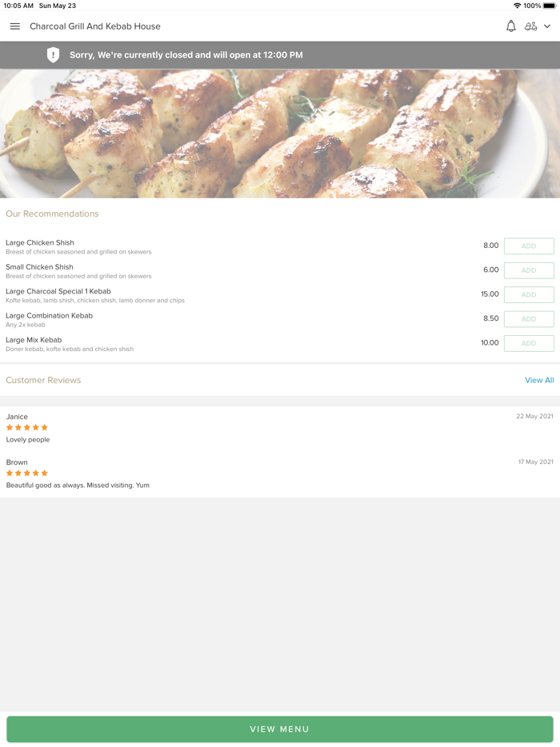This screenshot has height=747, width=560.
Task: Click the group order icon in header
Action: [x=531, y=26]
